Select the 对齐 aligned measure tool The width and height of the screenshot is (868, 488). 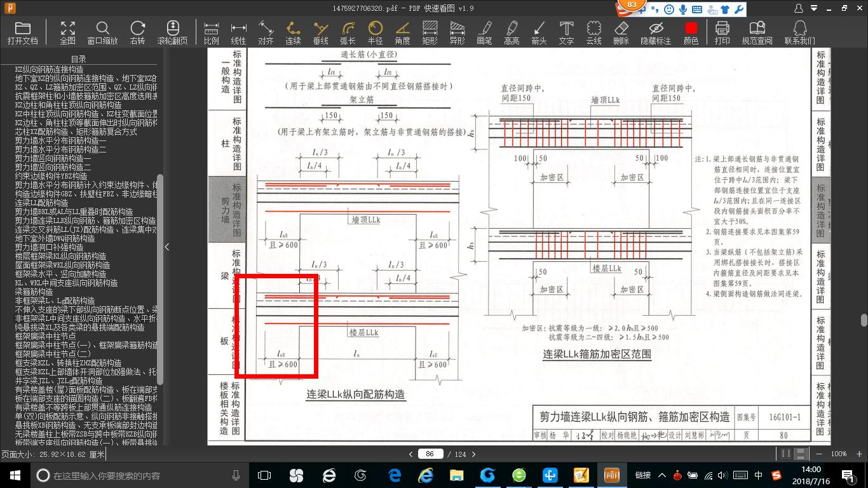[x=266, y=32]
